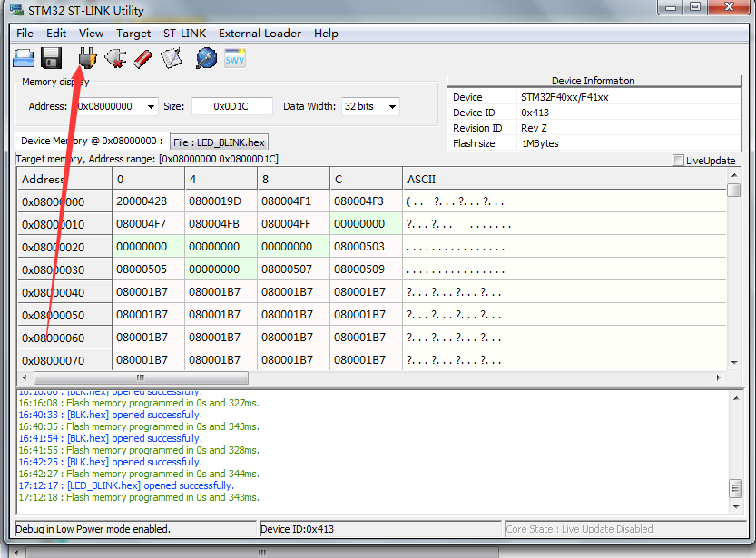Open the ST-LINK menu
756x558 pixels.
pyautogui.click(x=184, y=34)
